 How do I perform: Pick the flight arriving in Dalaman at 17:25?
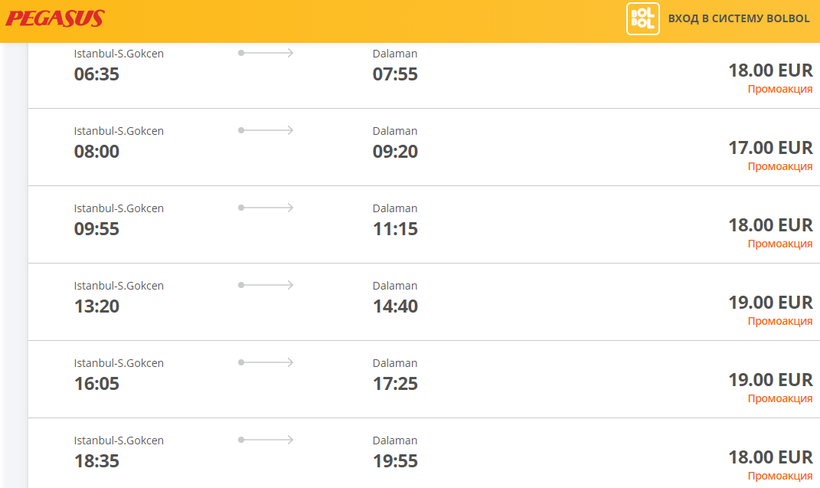[x=395, y=383]
